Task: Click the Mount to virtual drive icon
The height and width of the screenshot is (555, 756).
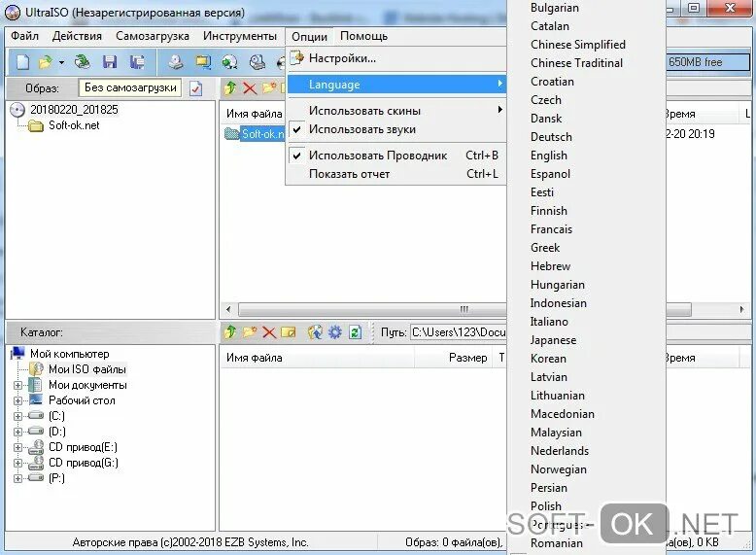Action: (x=258, y=62)
